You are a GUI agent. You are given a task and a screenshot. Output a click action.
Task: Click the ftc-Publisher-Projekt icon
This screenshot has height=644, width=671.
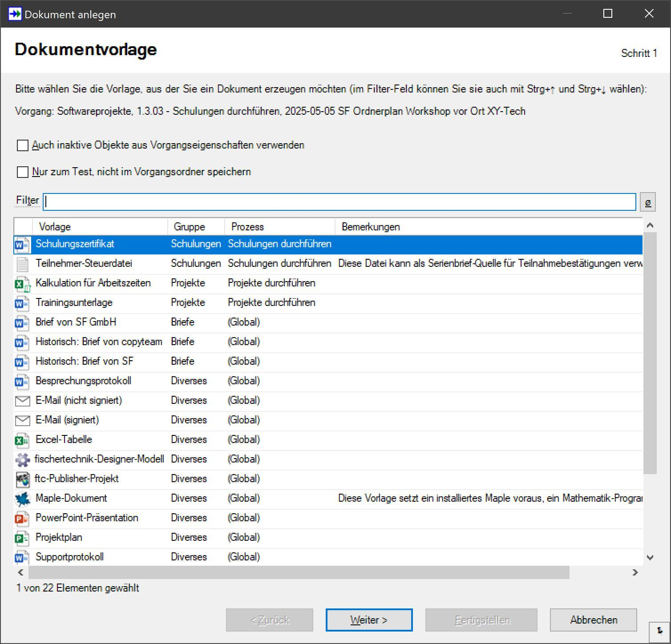22,479
